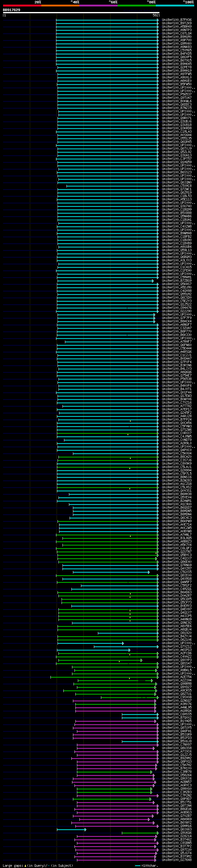Select hit label UniRef100_C6TL04
Screen dimensions: 197x868
coord(177,33)
